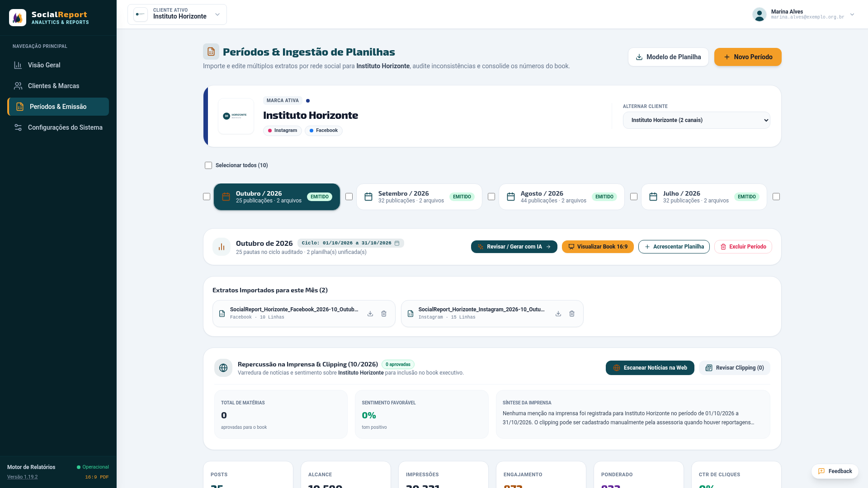Download the Instagram extract file
The width and height of the screenshot is (868, 488).
[x=558, y=314]
